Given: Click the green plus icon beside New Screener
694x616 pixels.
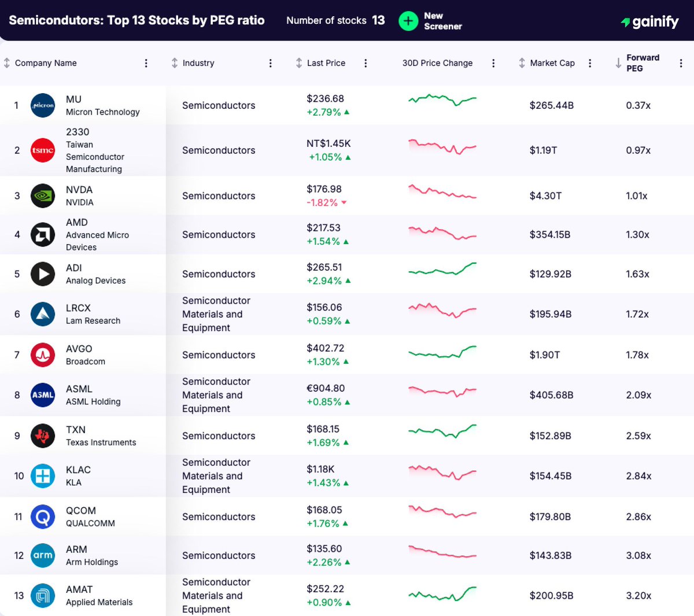Looking at the screenshot, I should 408,20.
